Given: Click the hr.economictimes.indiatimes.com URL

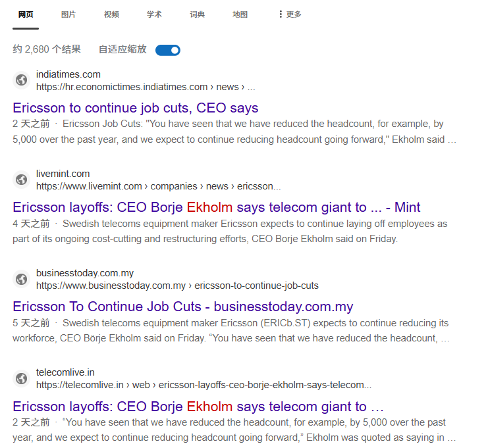Looking at the screenshot, I should (x=146, y=87).
